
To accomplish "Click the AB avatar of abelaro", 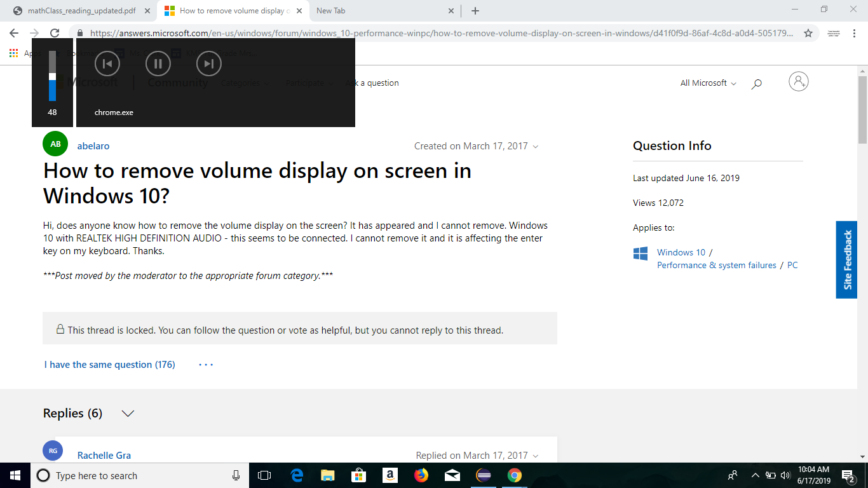I will pos(55,144).
